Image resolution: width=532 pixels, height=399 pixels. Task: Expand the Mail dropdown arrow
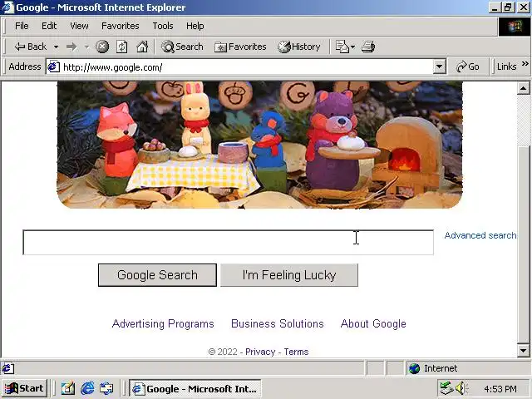352,47
